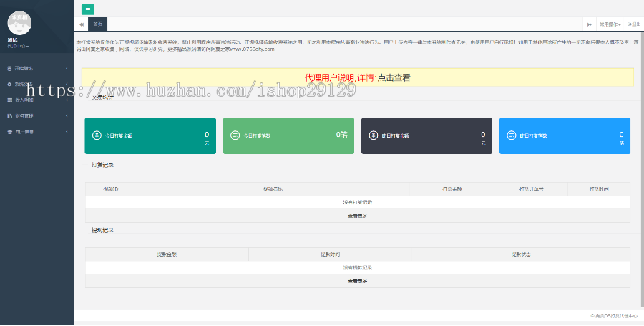The height and width of the screenshot is (326, 644).
Task: Click the 财务管理 sidebar icon
Action: pos(9,116)
